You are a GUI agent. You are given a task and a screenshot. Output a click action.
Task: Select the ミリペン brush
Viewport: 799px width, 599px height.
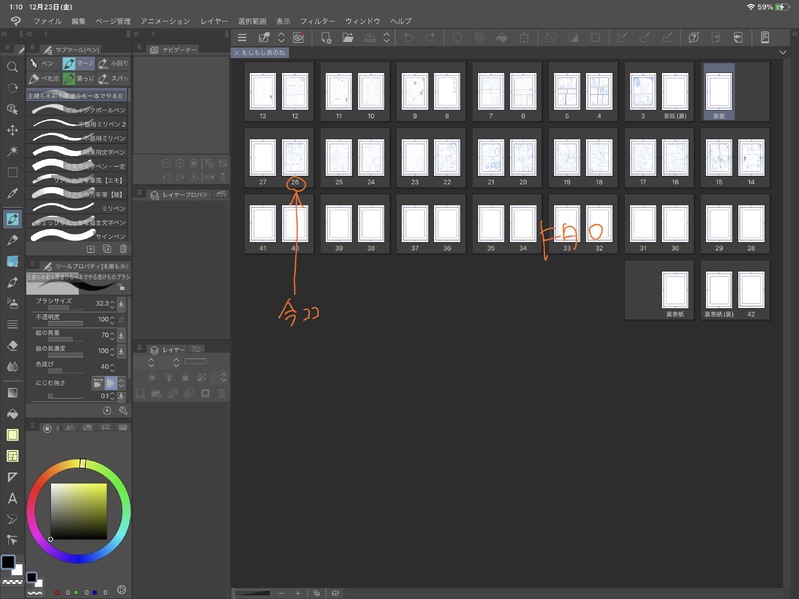tap(78, 208)
